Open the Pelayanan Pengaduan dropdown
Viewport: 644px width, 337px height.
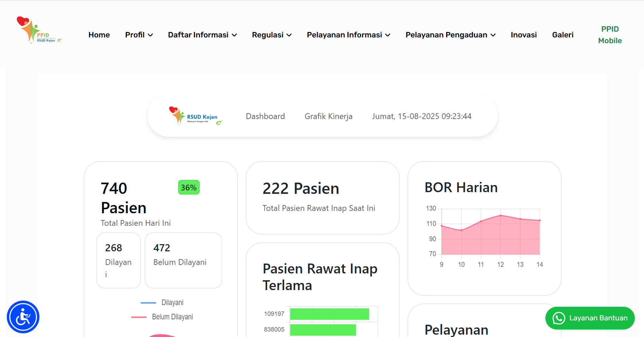pos(451,35)
